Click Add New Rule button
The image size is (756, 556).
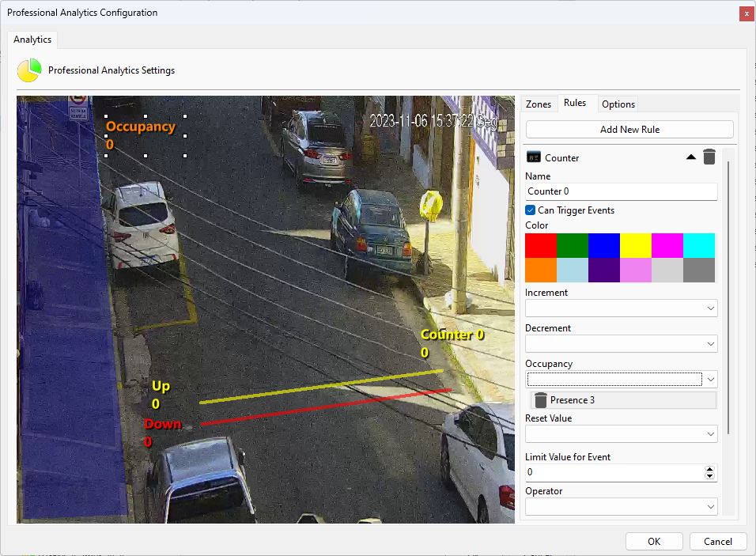(629, 129)
